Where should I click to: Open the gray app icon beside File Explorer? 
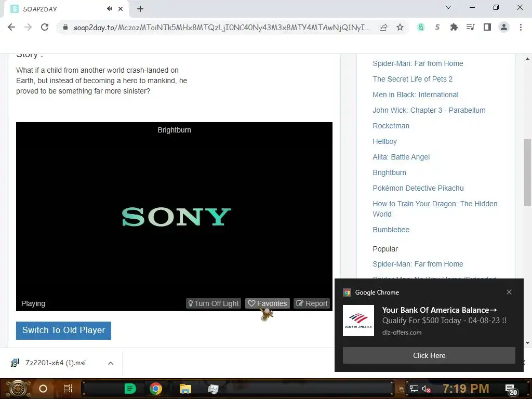tap(212, 389)
